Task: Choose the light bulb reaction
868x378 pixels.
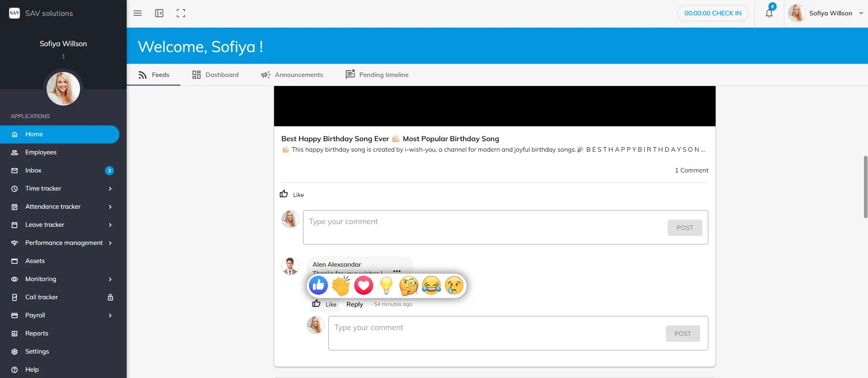Action: (x=386, y=286)
